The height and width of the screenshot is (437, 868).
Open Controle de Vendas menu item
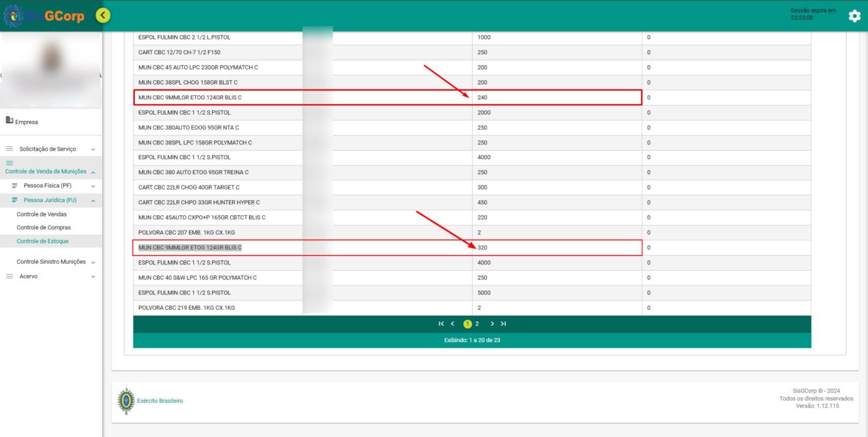pyautogui.click(x=41, y=214)
